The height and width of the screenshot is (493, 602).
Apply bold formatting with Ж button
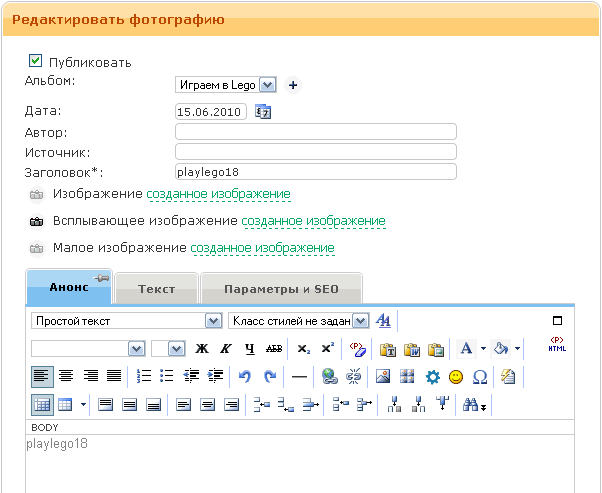coord(202,349)
